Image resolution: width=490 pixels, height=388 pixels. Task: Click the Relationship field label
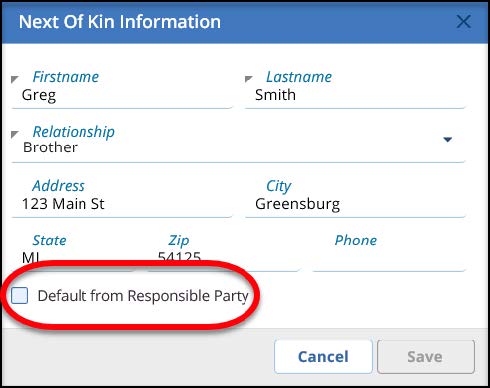(x=74, y=132)
